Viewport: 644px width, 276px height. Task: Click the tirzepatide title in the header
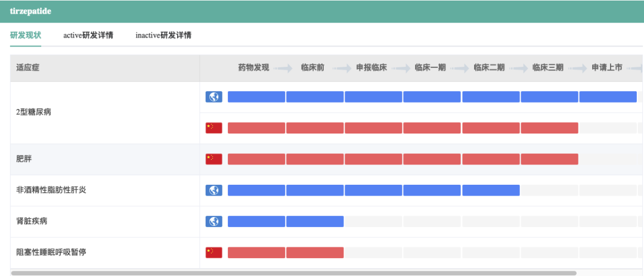pyautogui.click(x=30, y=11)
